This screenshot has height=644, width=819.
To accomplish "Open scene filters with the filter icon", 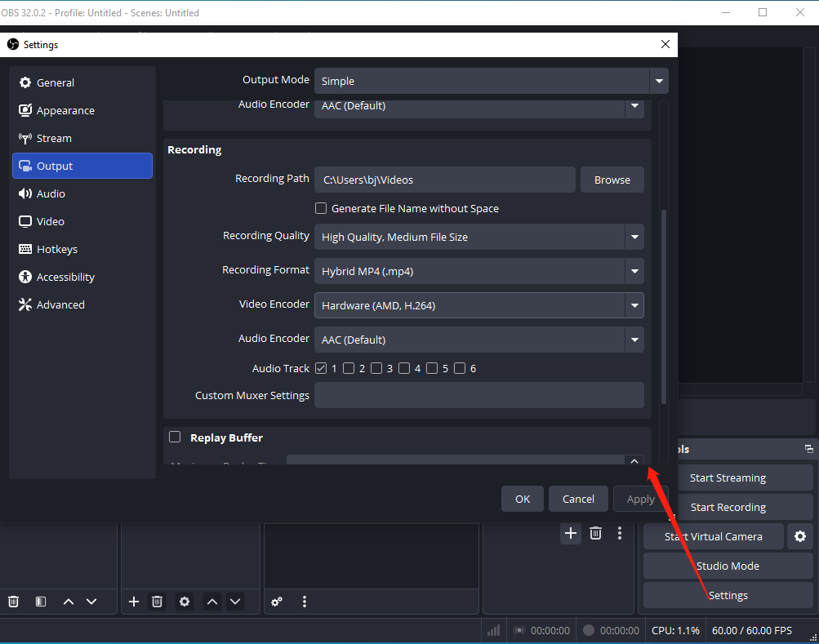I will click(x=40, y=602).
